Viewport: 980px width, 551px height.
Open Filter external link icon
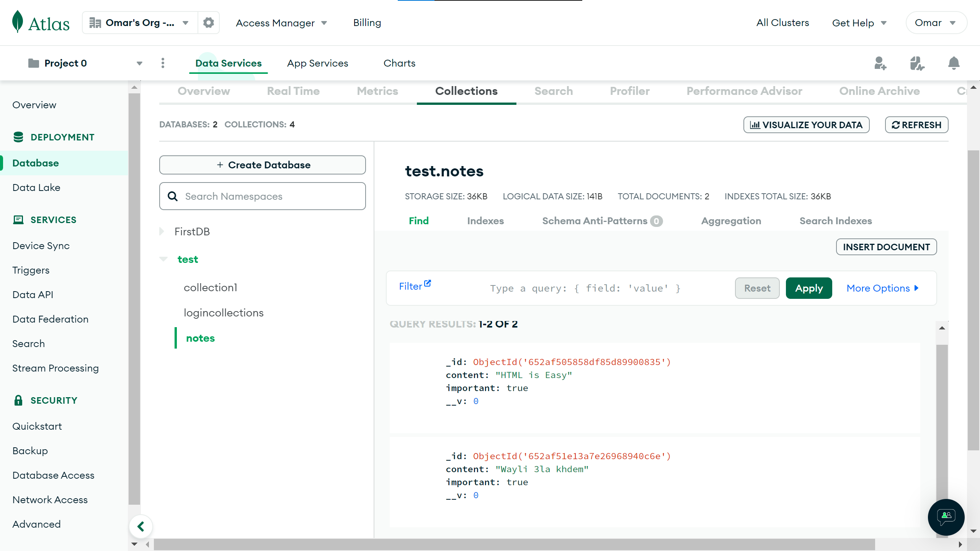[428, 284]
